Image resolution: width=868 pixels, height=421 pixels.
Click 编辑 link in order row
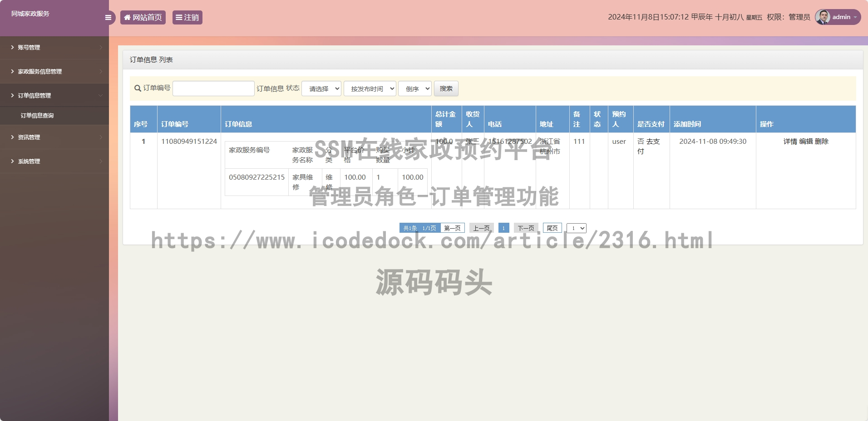click(806, 142)
